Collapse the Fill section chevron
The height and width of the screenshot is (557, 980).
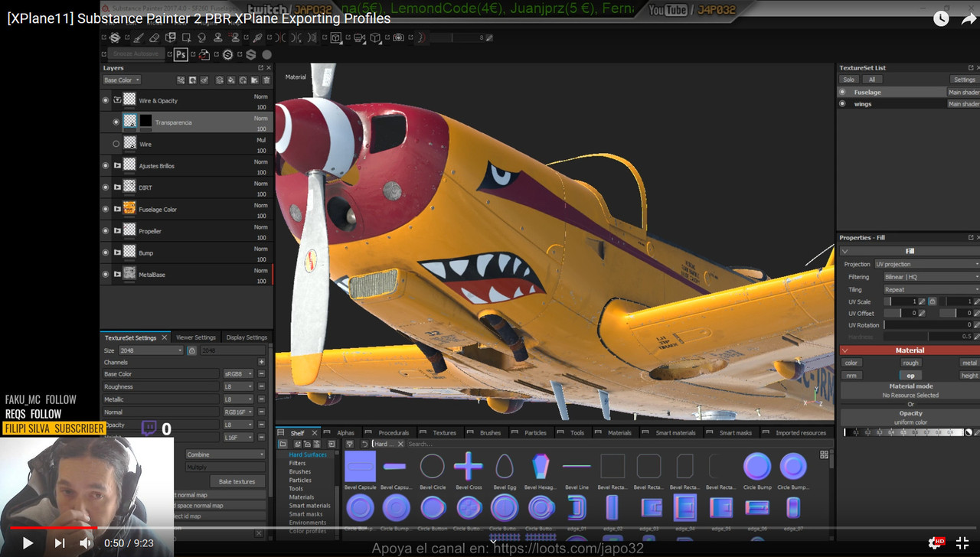[x=845, y=251]
